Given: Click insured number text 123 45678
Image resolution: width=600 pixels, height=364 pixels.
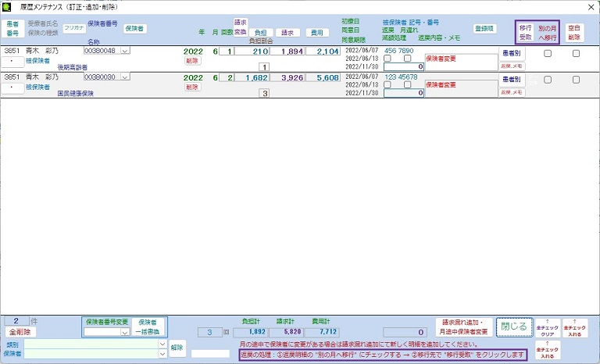Looking at the screenshot, I should [401, 77].
